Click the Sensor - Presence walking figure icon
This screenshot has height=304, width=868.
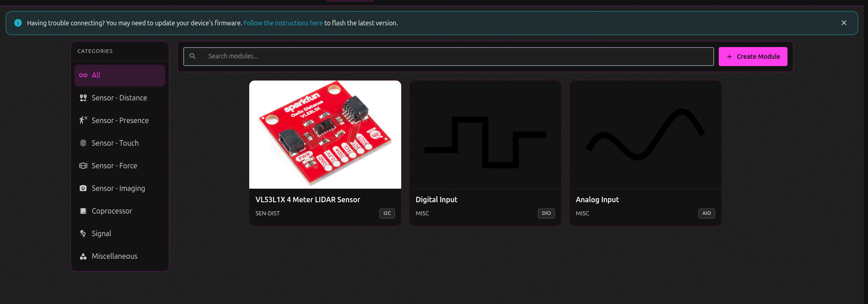[83, 120]
